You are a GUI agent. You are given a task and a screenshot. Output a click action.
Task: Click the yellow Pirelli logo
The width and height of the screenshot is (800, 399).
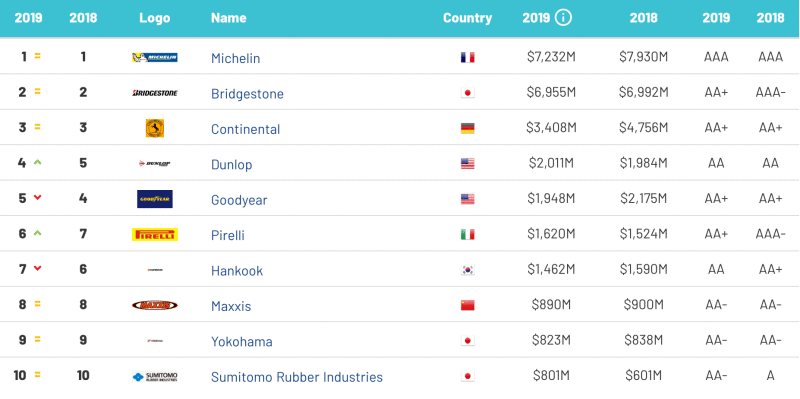(x=155, y=235)
